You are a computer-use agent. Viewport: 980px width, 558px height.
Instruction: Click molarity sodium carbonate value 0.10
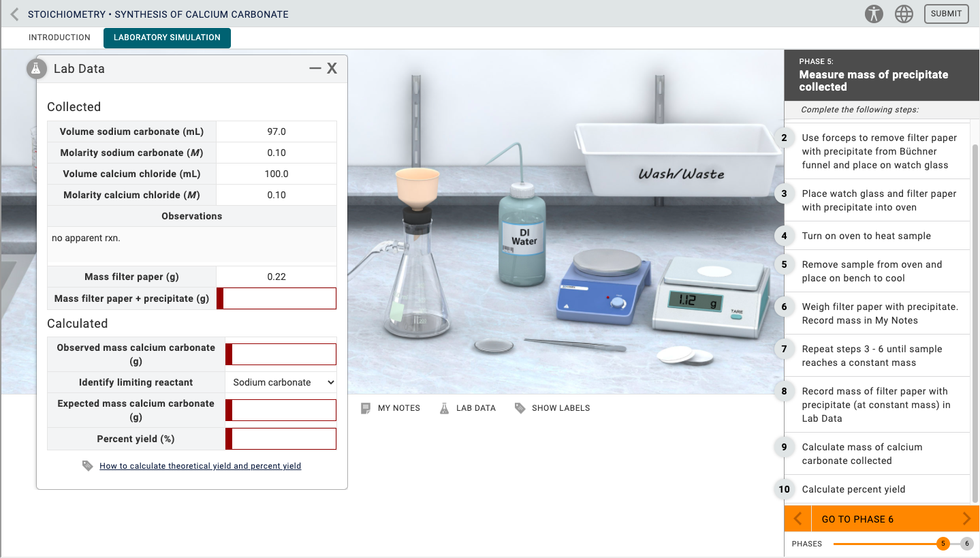[x=276, y=153]
